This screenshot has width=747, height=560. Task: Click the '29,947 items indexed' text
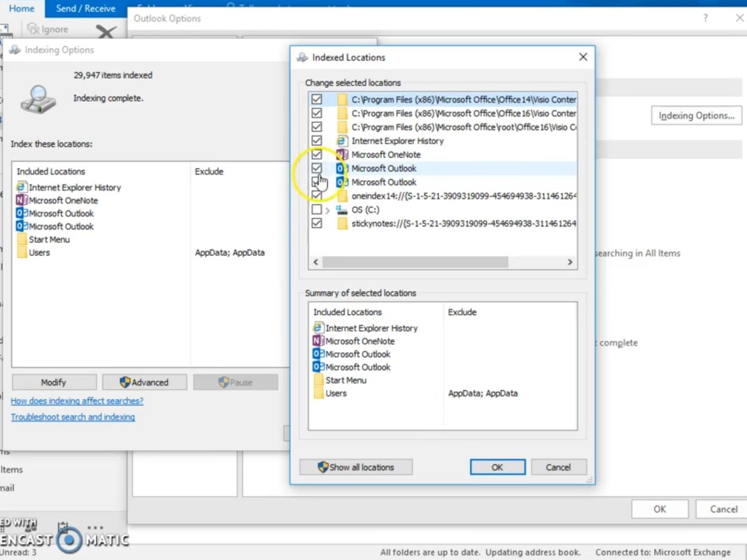coord(113,75)
